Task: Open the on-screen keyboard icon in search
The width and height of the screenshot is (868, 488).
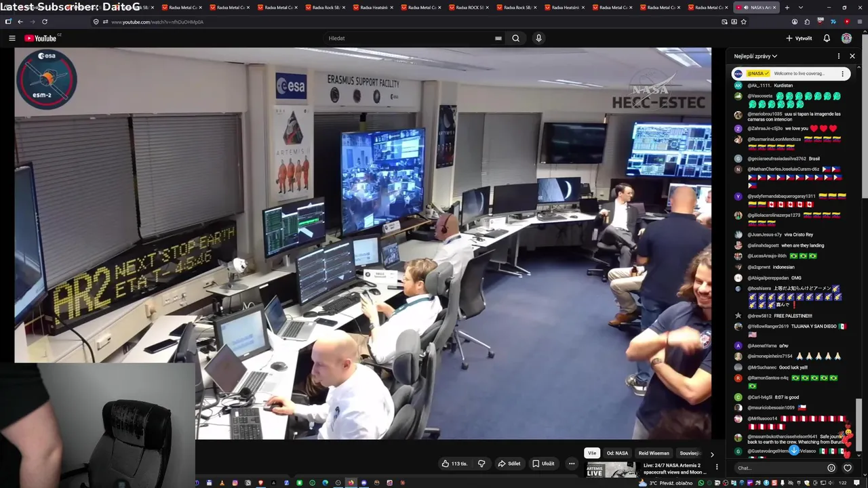Action: pyautogui.click(x=498, y=39)
